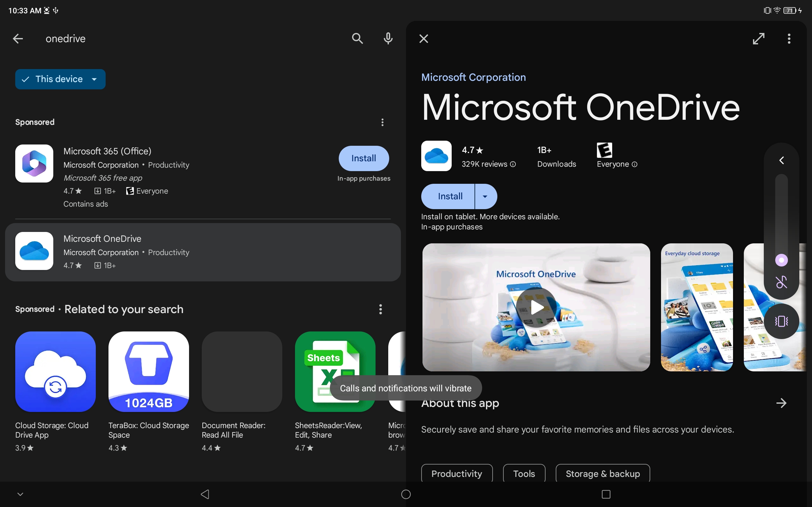Expand app details to full screen
The image size is (812, 507).
(758, 39)
